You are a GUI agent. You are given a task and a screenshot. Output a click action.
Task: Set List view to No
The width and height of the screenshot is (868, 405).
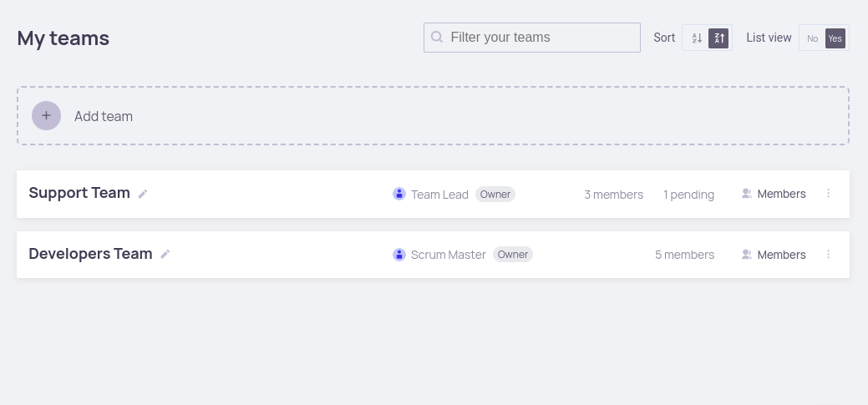(813, 38)
